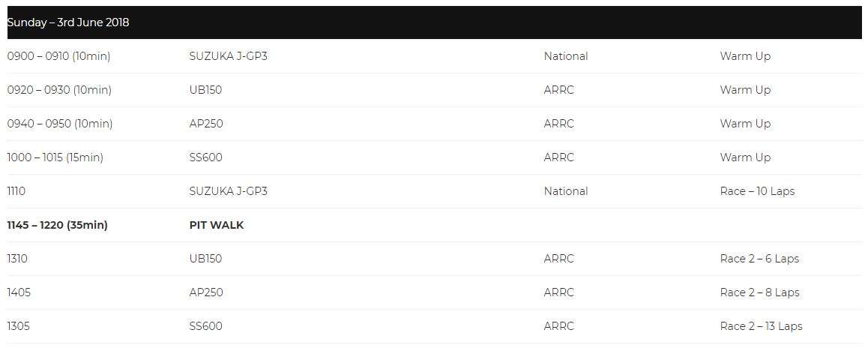This screenshot has height=348, width=868.
Task: Click SS600 in the Warm Up row
Action: pyautogui.click(x=205, y=157)
